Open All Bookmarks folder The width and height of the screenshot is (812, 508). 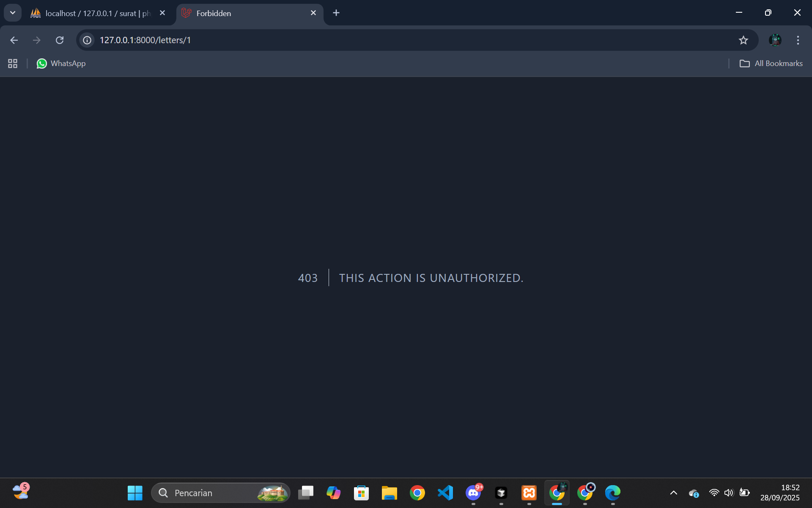771,63
